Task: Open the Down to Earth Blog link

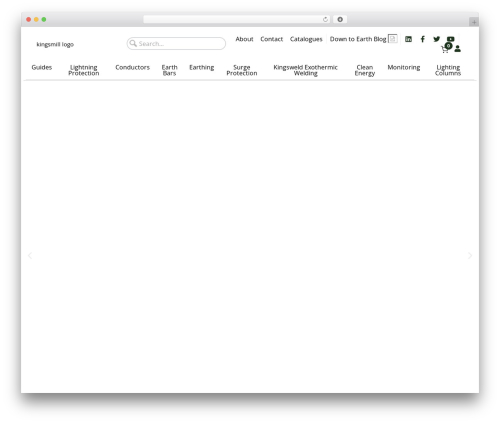Action: 358,39
